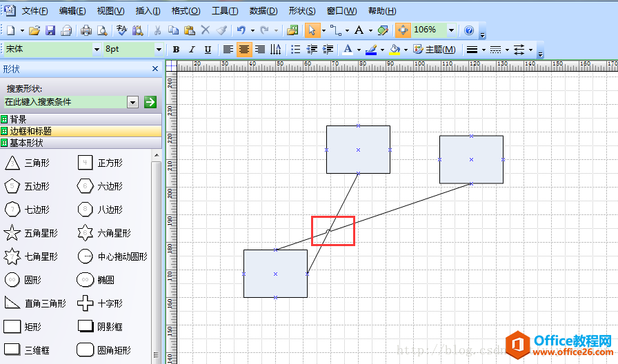
Task: Open the 形状(S) menu
Action: [x=302, y=11]
